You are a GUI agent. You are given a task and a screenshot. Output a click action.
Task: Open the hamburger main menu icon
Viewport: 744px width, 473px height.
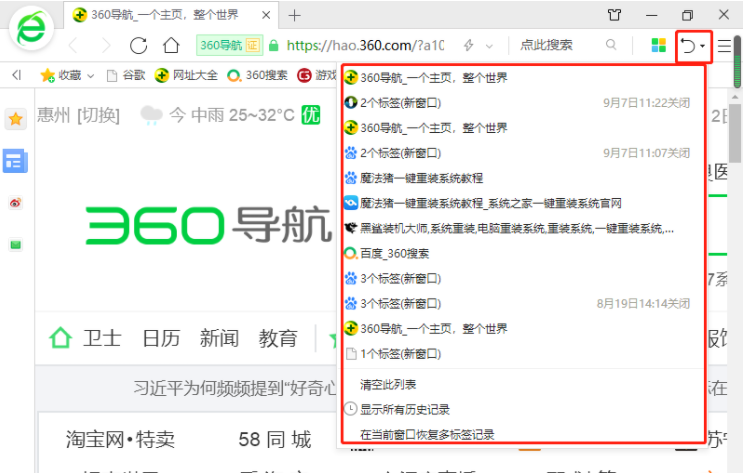724,46
